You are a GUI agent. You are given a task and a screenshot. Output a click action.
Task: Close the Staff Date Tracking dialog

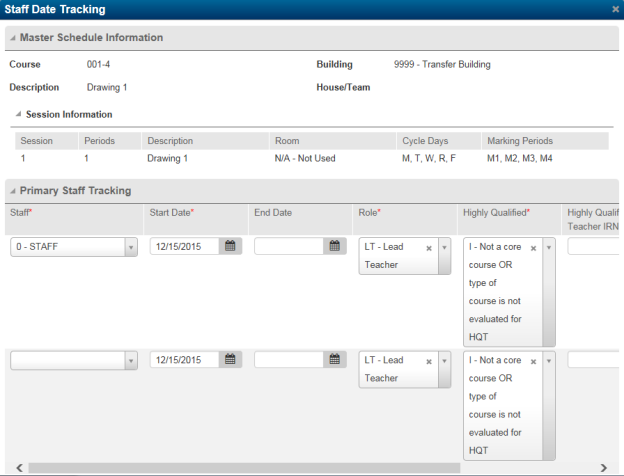click(615, 9)
